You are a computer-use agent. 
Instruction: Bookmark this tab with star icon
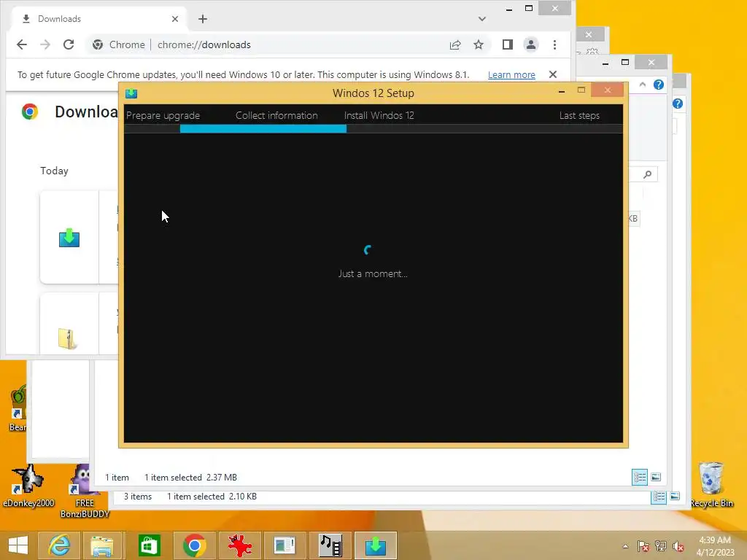click(x=479, y=44)
